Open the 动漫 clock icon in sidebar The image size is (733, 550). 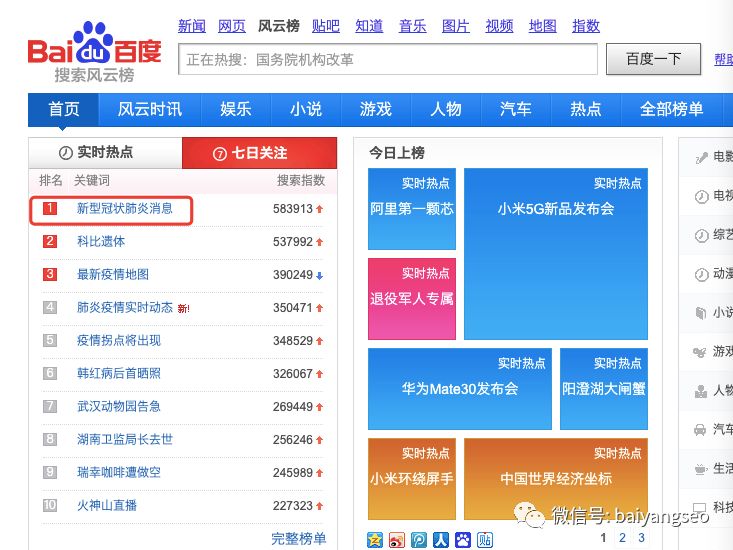click(x=701, y=274)
